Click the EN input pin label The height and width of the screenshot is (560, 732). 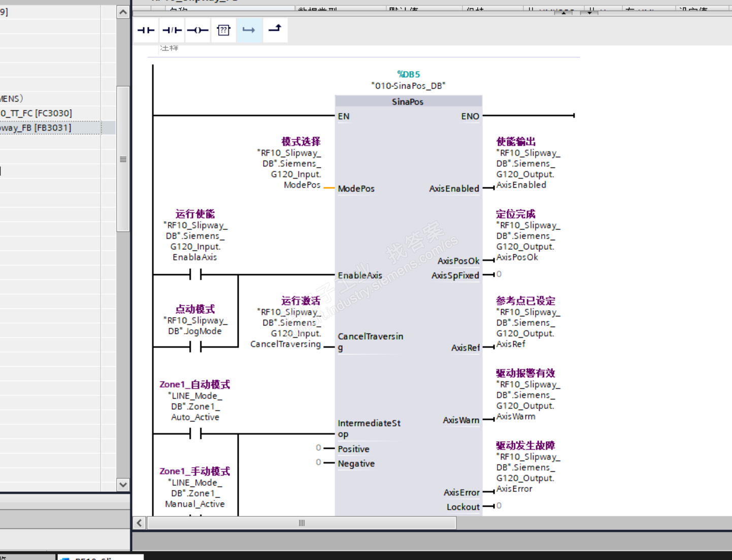tap(344, 116)
